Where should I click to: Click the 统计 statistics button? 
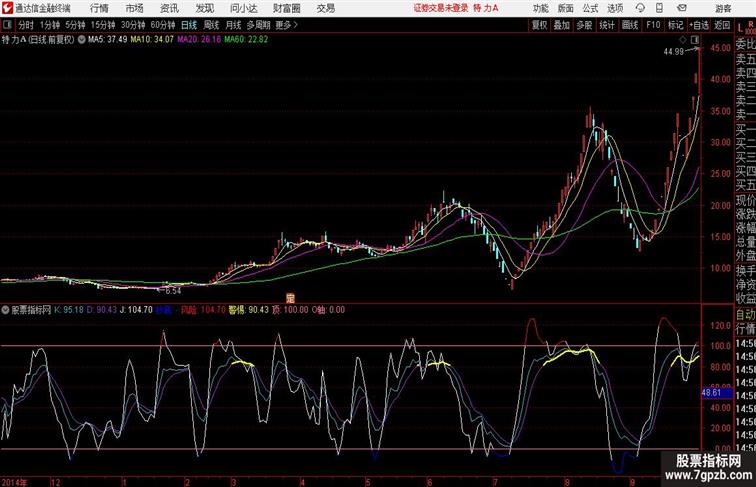pos(607,25)
